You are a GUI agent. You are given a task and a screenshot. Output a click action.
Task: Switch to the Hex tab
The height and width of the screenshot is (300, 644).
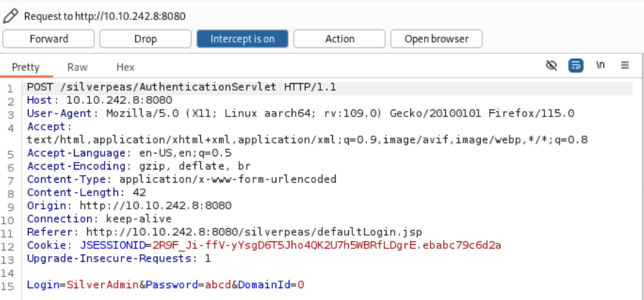(x=126, y=67)
